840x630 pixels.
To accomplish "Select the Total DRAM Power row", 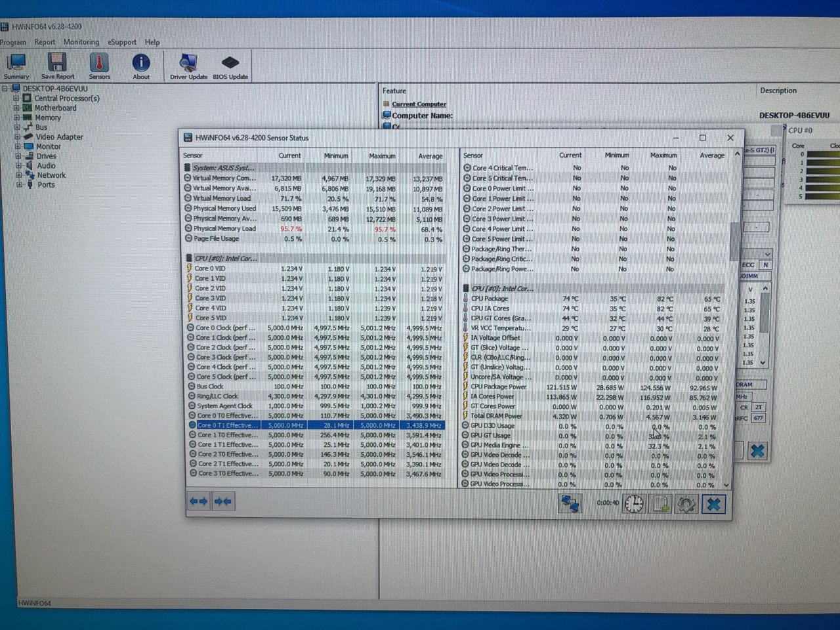I will [593, 416].
